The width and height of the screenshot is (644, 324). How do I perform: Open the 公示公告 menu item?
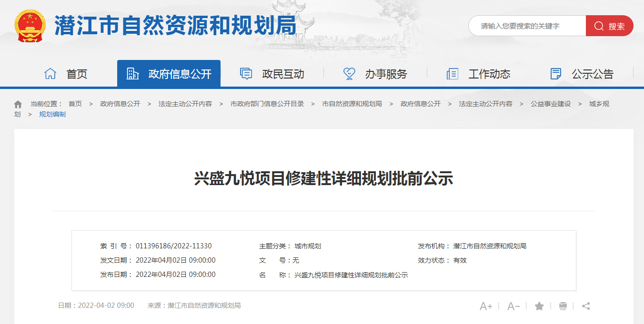coord(593,73)
